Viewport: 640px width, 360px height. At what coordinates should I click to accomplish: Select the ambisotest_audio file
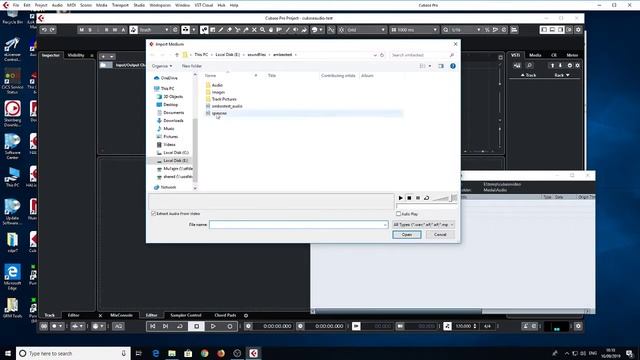(x=227, y=106)
